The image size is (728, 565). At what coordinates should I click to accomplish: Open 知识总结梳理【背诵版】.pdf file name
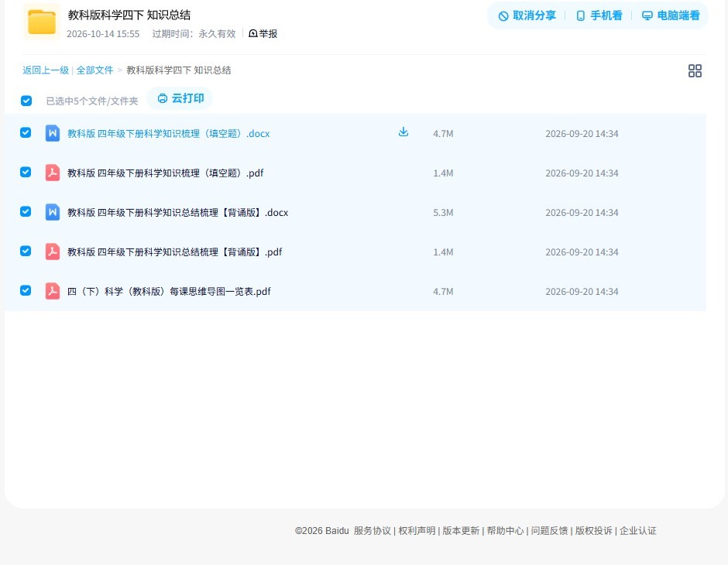(x=174, y=252)
